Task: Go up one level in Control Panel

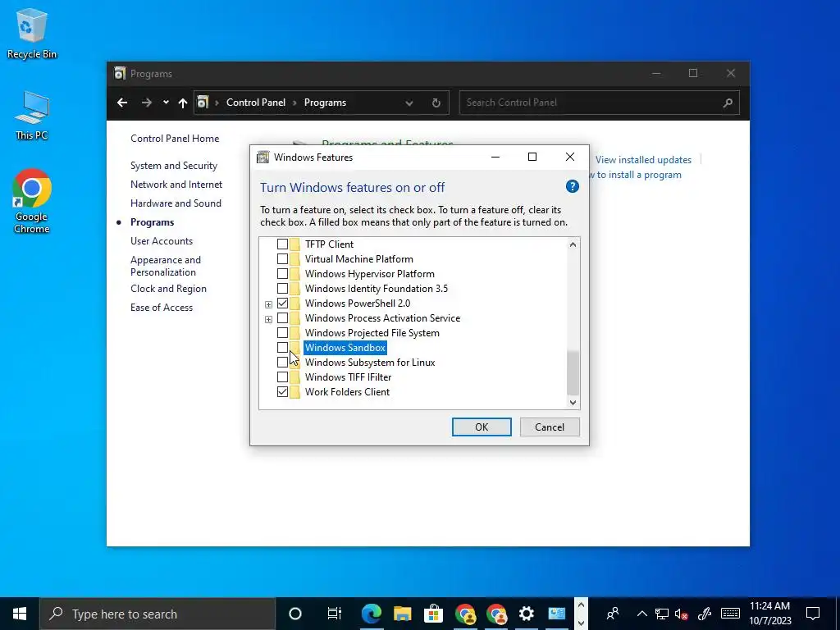Action: click(183, 103)
